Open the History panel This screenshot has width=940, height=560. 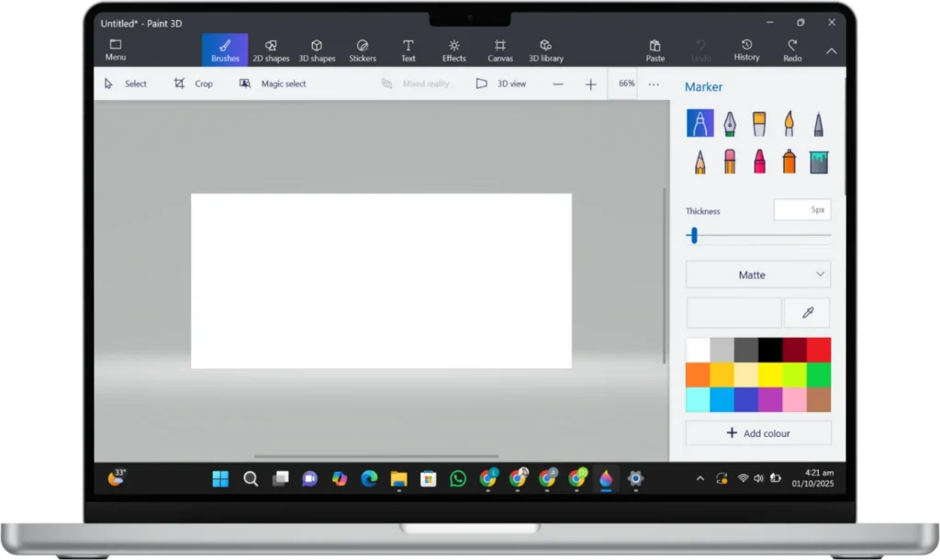746,50
